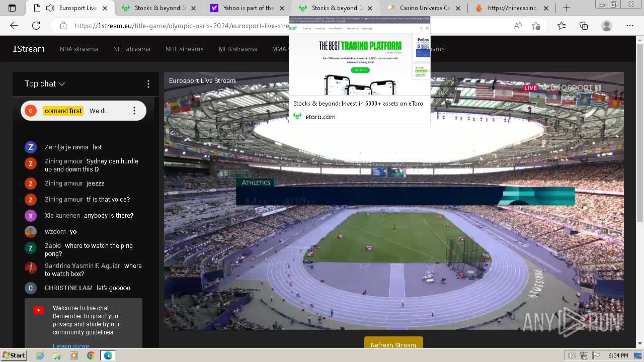The height and width of the screenshot is (362, 644).
Task: Switch to Yahoo is part of tab
Action: (x=248, y=8)
